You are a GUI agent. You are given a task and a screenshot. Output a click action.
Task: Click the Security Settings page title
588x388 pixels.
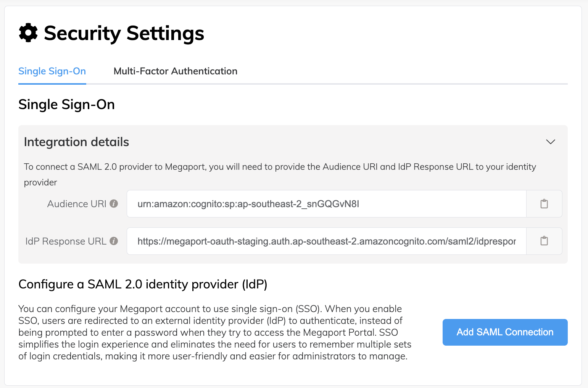pyautogui.click(x=124, y=33)
